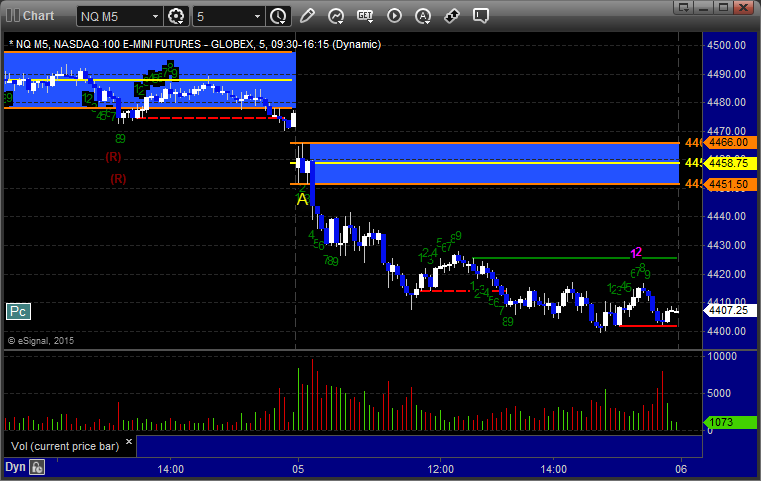
Task: Open the GET tools menu
Action: [x=365, y=16]
